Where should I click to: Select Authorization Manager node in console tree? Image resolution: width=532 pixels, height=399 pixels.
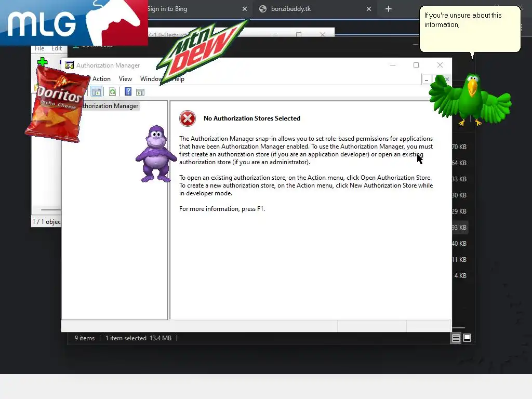pos(110,106)
